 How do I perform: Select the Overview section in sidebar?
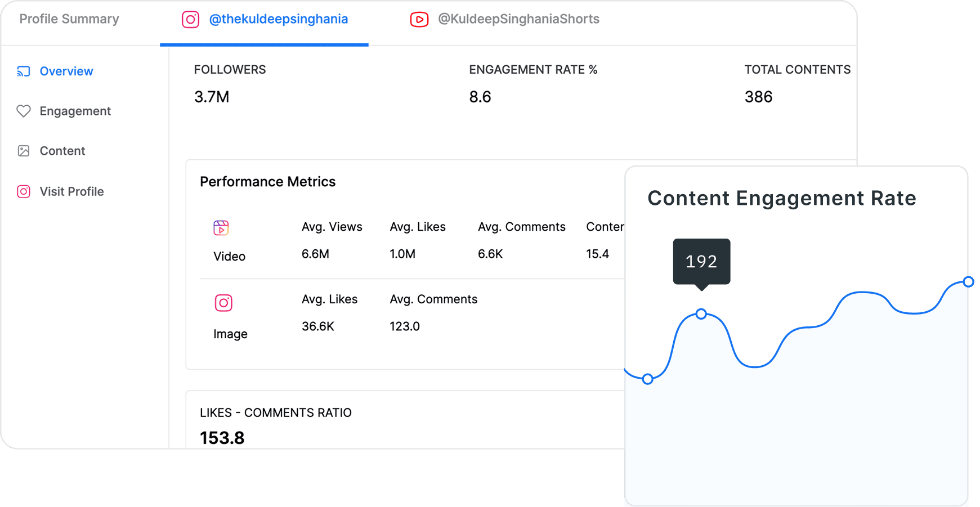coord(66,71)
